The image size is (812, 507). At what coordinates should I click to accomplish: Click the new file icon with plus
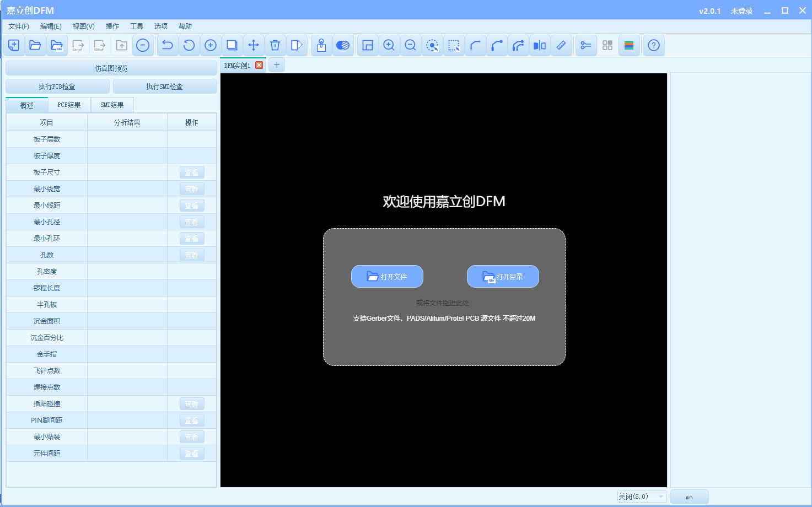[x=14, y=45]
